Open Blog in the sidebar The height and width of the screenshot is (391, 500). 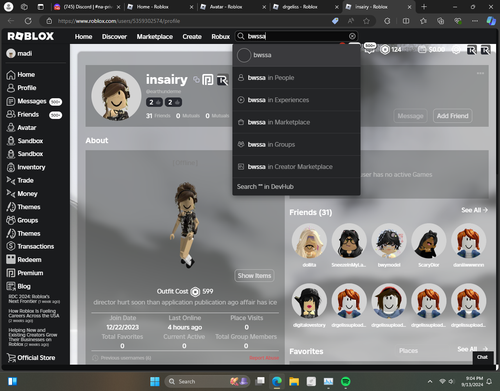coord(18,286)
